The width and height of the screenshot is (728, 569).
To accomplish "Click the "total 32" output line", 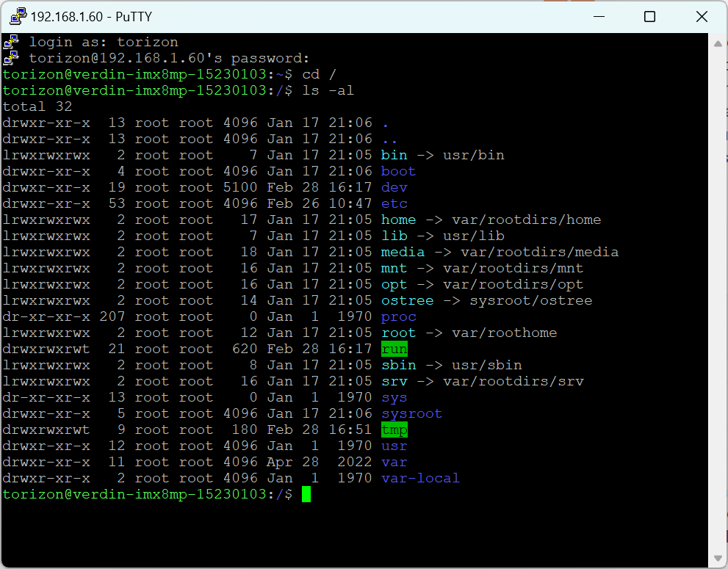I will 37,106.
